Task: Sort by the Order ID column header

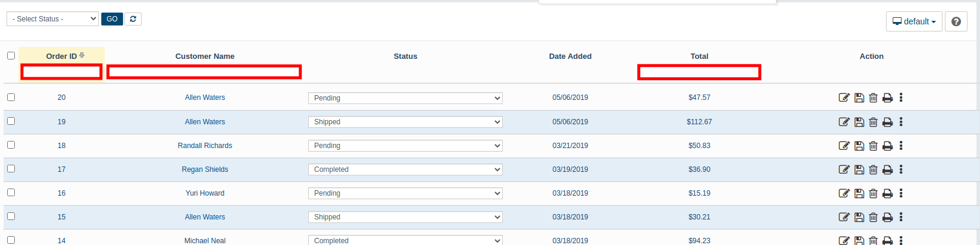Action: (x=61, y=56)
